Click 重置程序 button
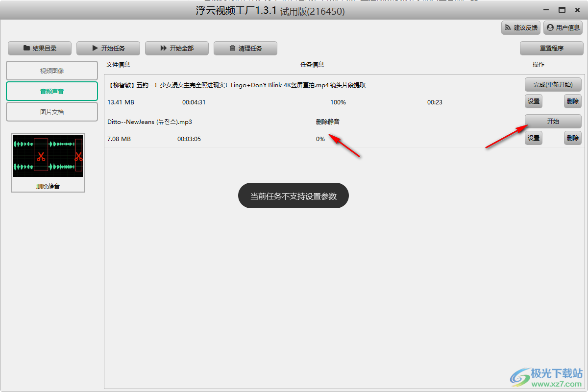 click(552, 48)
